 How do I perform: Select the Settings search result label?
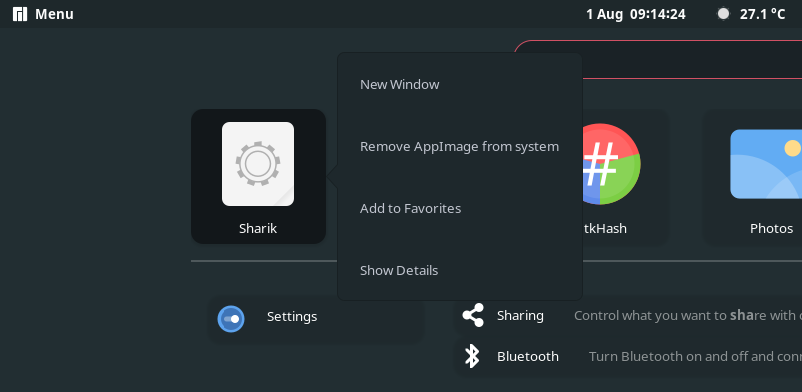(292, 317)
